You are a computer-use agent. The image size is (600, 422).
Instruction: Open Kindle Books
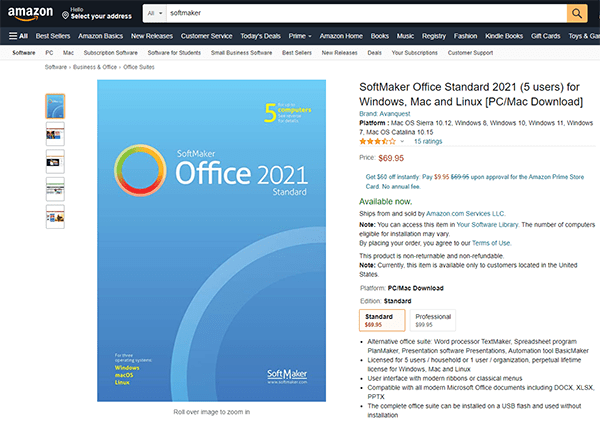pos(504,36)
